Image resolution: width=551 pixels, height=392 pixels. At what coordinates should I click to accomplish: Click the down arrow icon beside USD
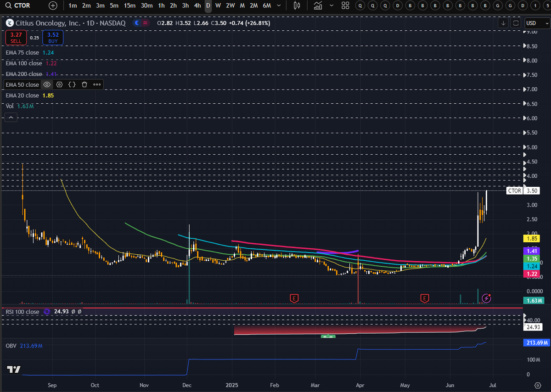pyautogui.click(x=504, y=23)
